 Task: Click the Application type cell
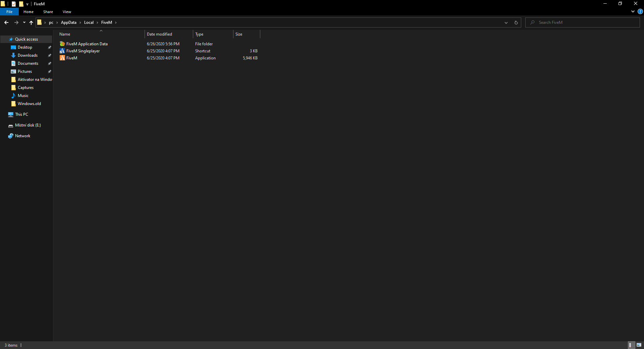(205, 58)
